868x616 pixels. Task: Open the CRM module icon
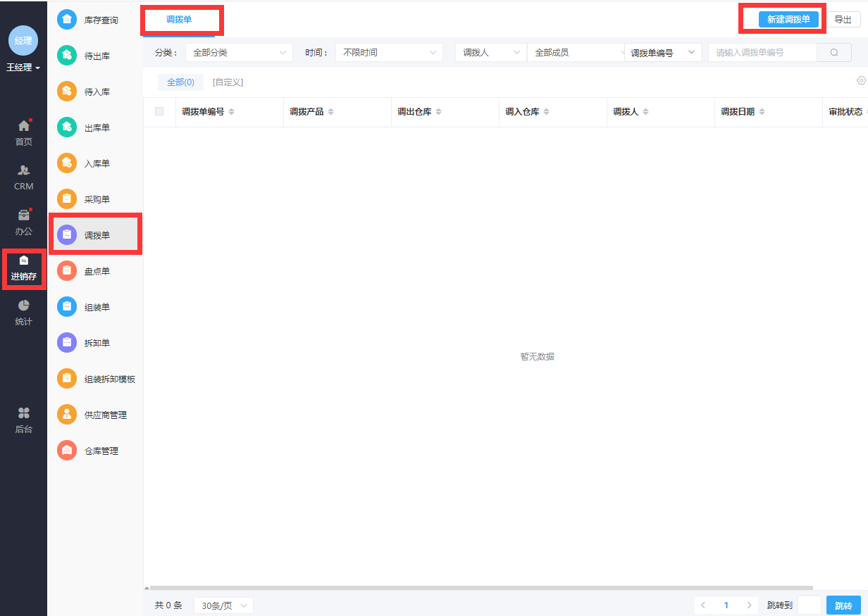pyautogui.click(x=24, y=170)
